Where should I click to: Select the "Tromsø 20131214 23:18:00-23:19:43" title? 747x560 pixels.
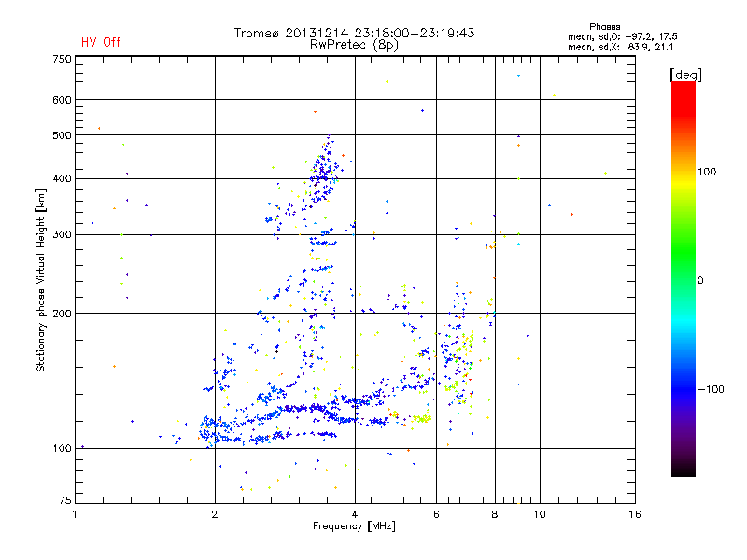coord(354,33)
